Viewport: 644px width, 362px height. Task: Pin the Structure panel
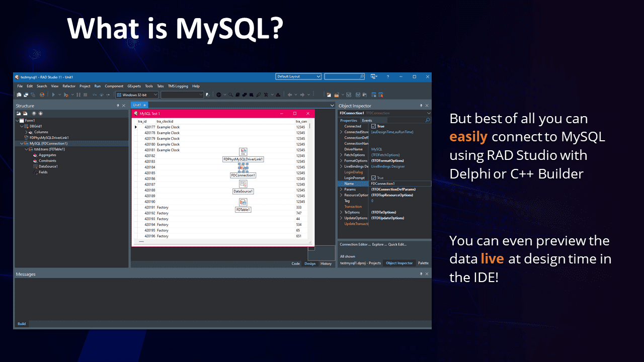[x=118, y=106]
